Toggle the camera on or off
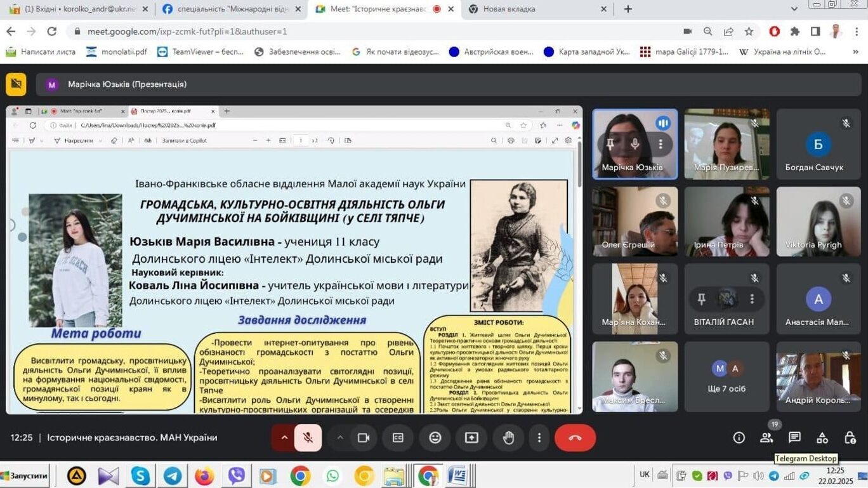 364,438
